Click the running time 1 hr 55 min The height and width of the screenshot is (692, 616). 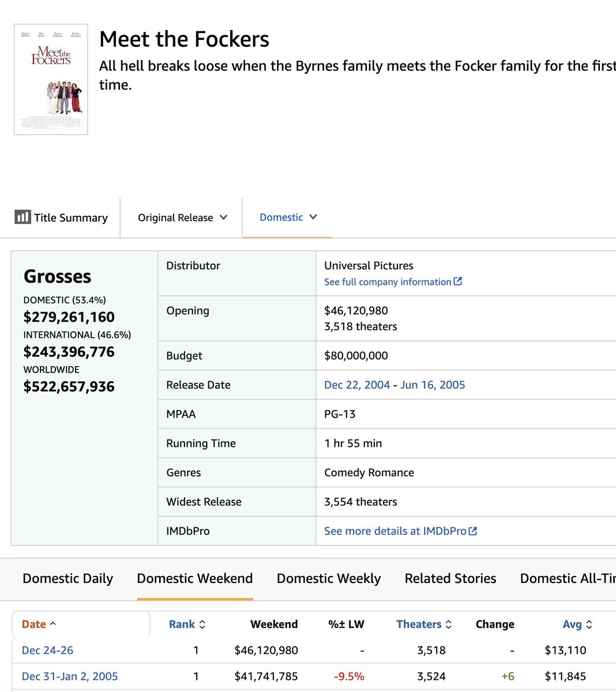(353, 443)
